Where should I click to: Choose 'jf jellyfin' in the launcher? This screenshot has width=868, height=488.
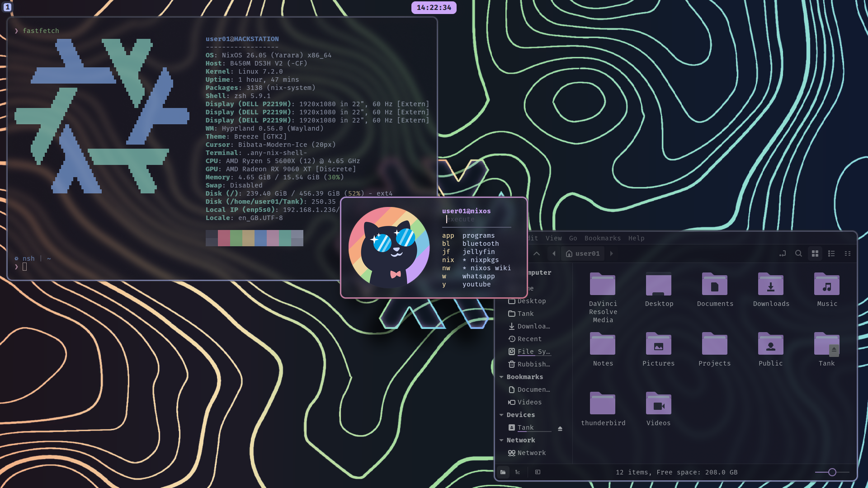(468, 252)
